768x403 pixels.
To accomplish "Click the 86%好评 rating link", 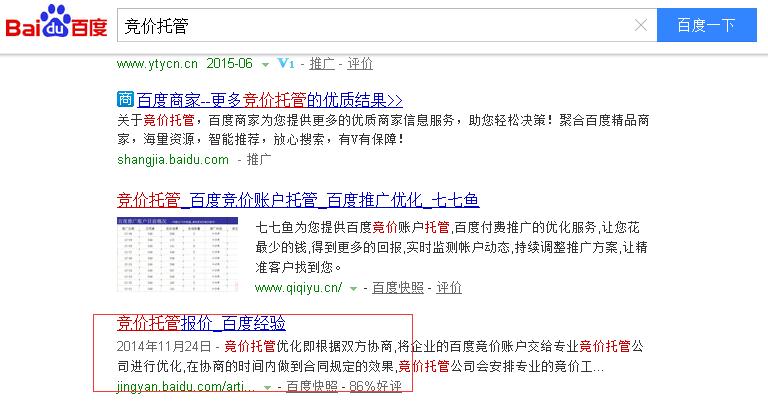I will tap(376, 386).
